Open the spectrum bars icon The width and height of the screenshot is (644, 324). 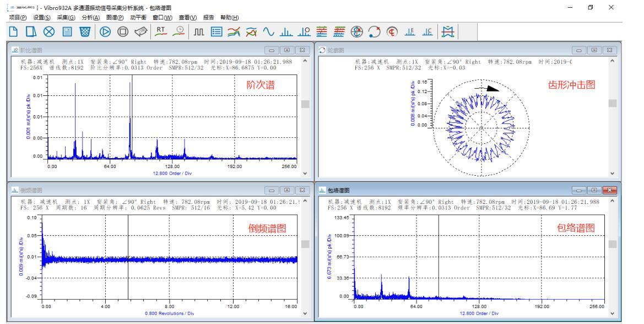tap(286, 31)
